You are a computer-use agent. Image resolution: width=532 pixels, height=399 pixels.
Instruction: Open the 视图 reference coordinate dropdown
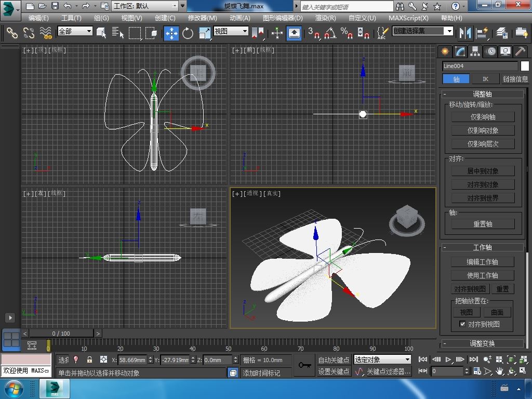231,31
